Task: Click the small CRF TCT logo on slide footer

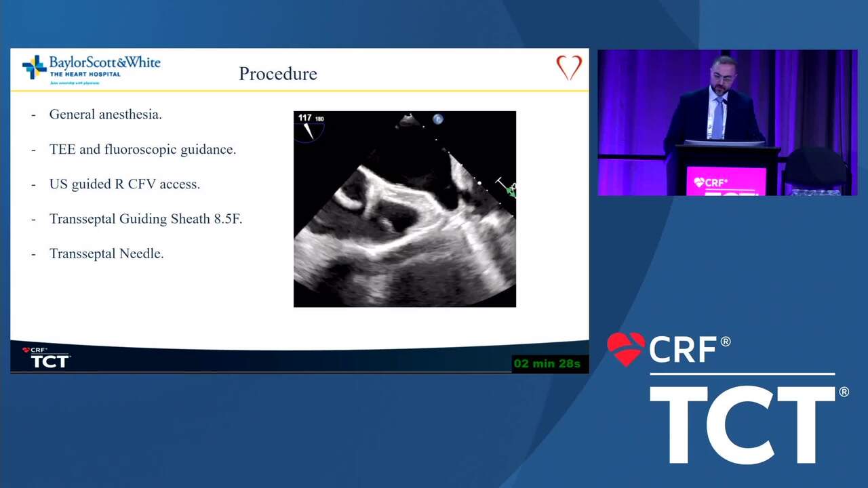Action: pyautogui.click(x=45, y=358)
